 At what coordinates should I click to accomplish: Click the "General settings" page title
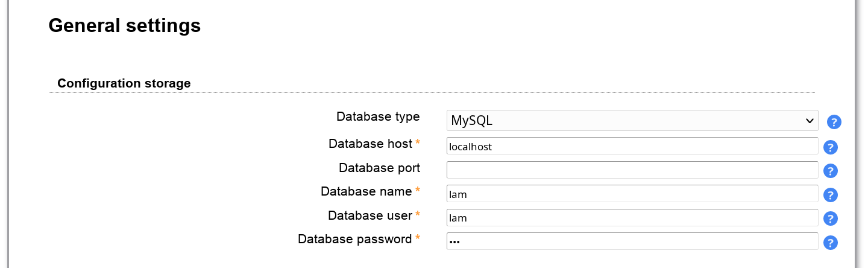pyautogui.click(x=124, y=25)
